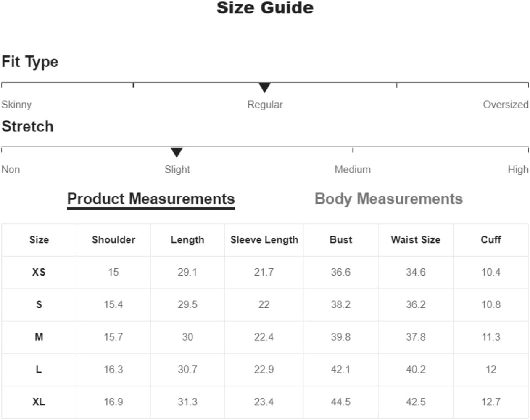Click the Fit Type triangle marker at Regular

point(264,87)
